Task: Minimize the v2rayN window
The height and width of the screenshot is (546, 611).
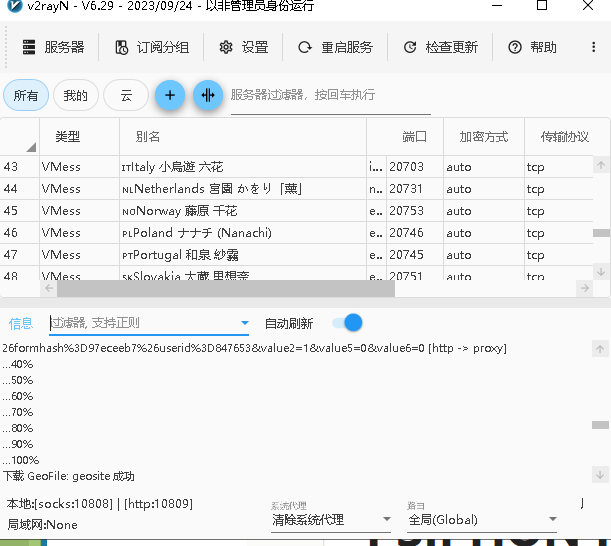Action: point(497,6)
